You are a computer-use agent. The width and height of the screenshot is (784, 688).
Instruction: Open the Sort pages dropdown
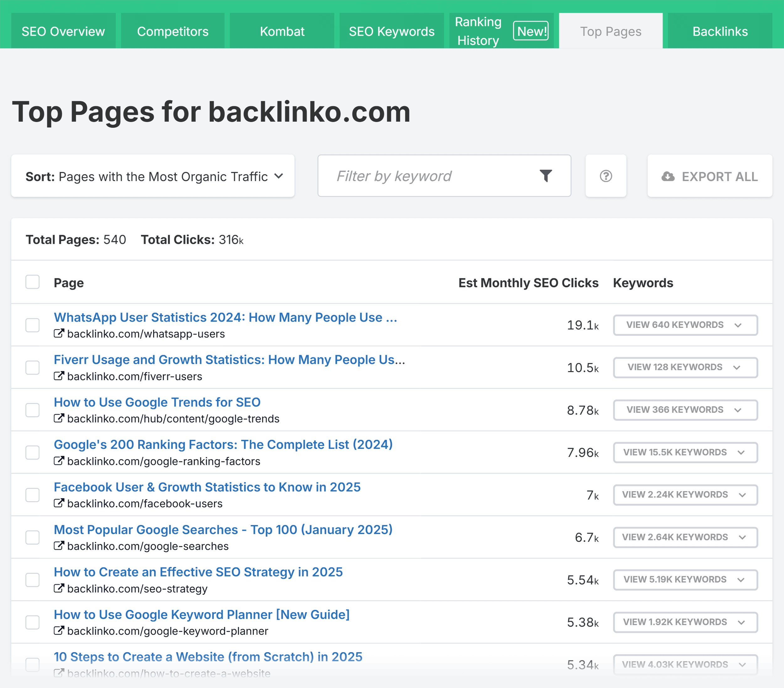coord(153,176)
